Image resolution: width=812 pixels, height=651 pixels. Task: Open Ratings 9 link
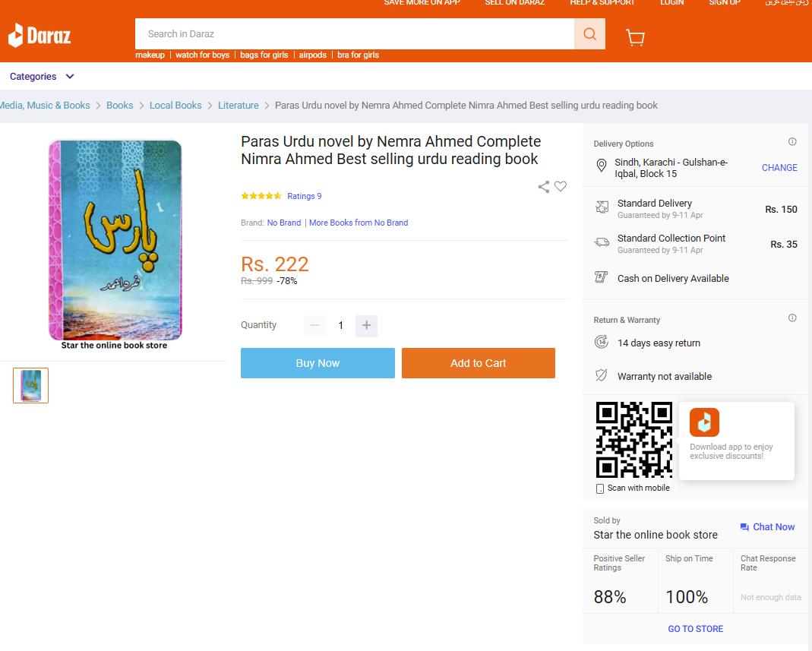(x=305, y=196)
